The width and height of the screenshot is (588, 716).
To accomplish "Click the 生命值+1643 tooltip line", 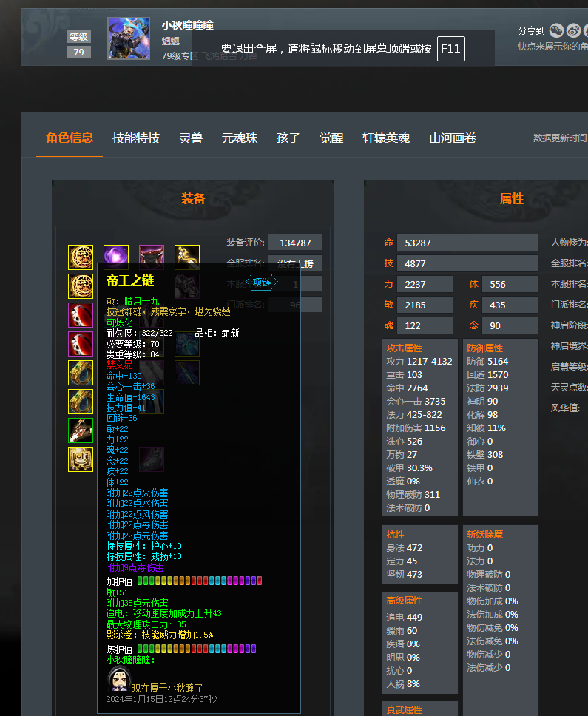I will [x=131, y=396].
